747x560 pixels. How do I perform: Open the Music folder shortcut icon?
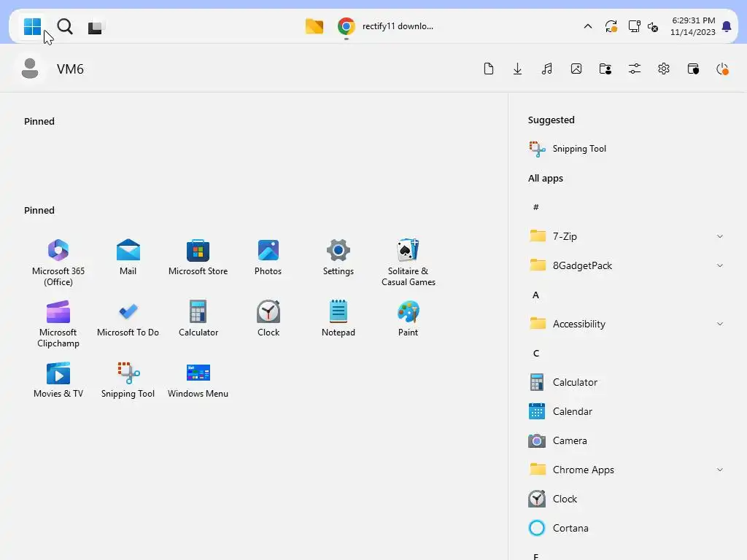[547, 69]
